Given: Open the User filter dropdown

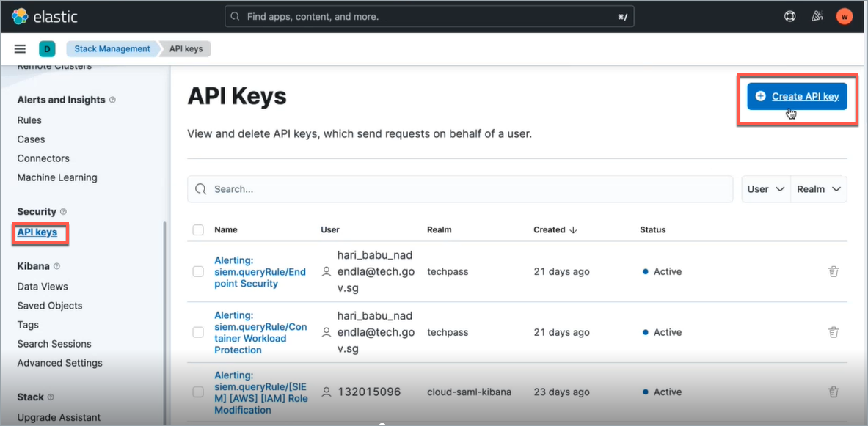Looking at the screenshot, I should coord(766,189).
